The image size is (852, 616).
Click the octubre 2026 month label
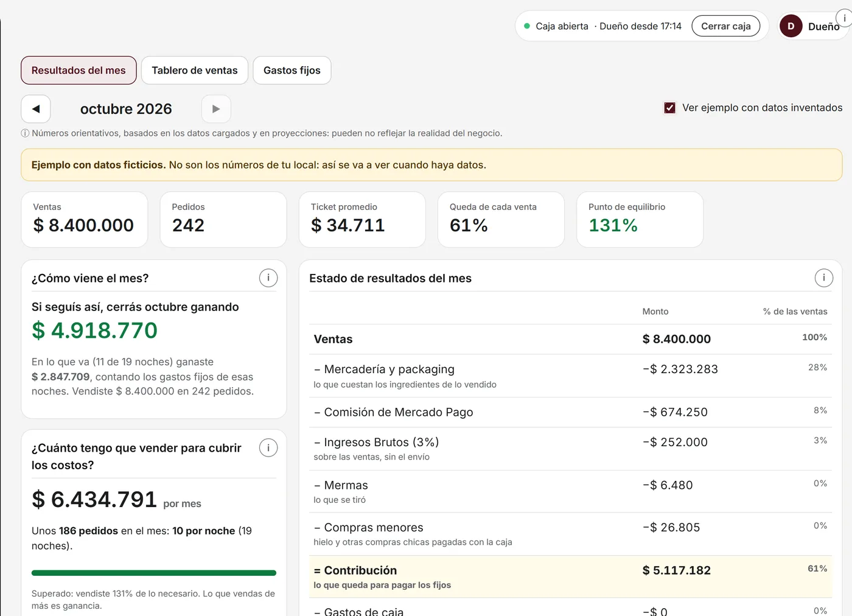click(126, 109)
